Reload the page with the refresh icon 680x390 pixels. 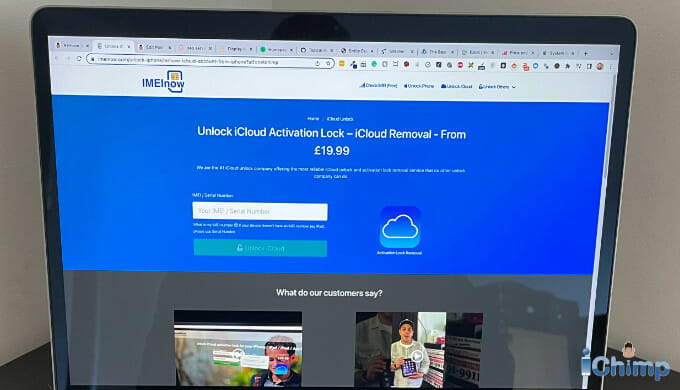pos(79,59)
